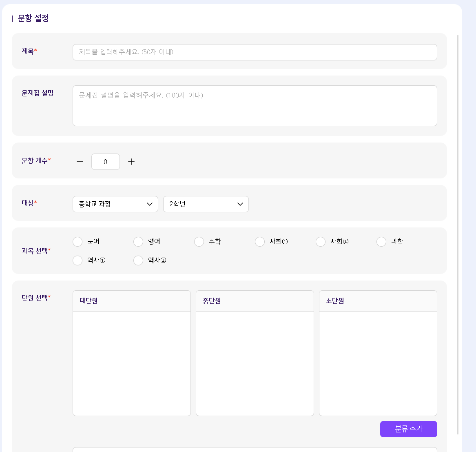Click into the 문제집 설명 text area
Image resolution: width=476 pixels, height=452 pixels.
[255, 106]
